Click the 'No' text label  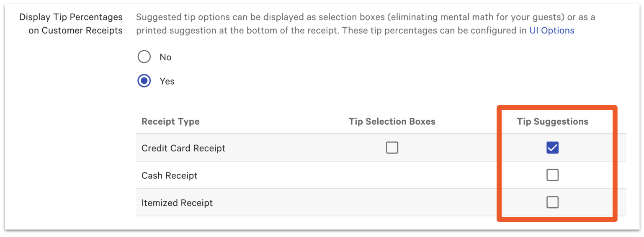165,57
